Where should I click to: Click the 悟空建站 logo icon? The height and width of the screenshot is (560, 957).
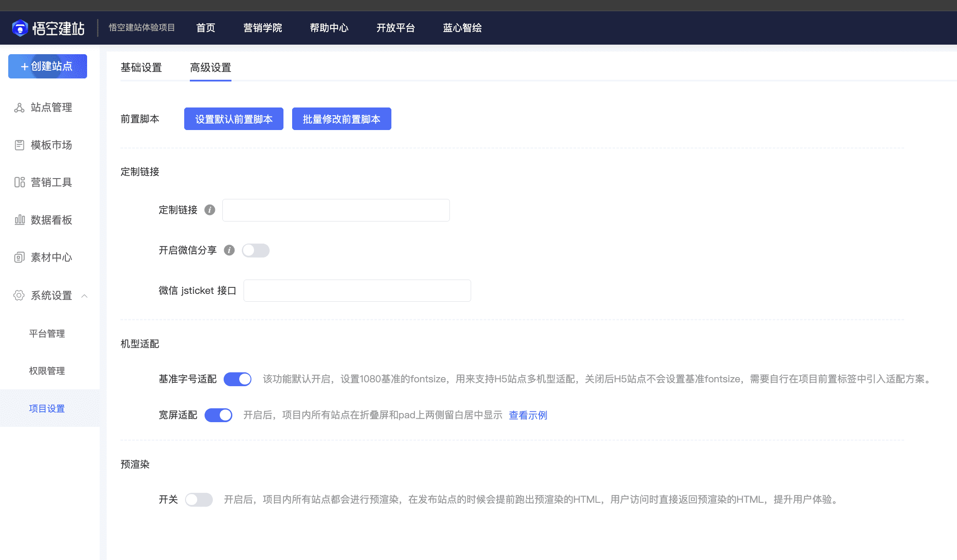coord(20,28)
